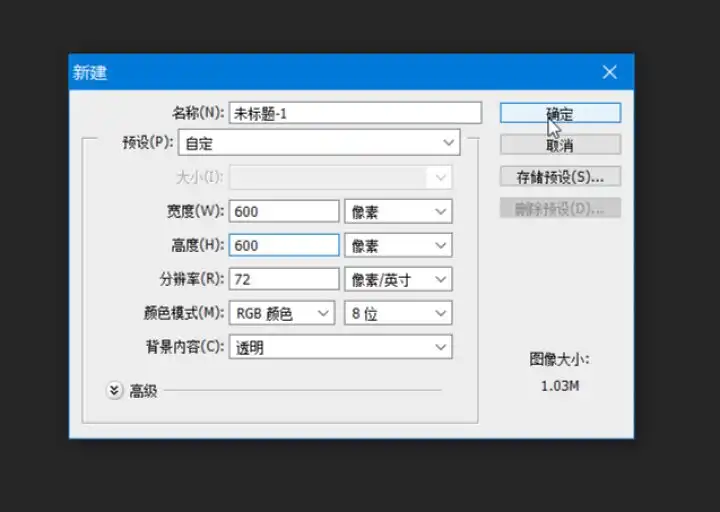720x512 pixels.
Task: Open the 宽度 unit dropdown (像素)
Action: click(x=398, y=211)
